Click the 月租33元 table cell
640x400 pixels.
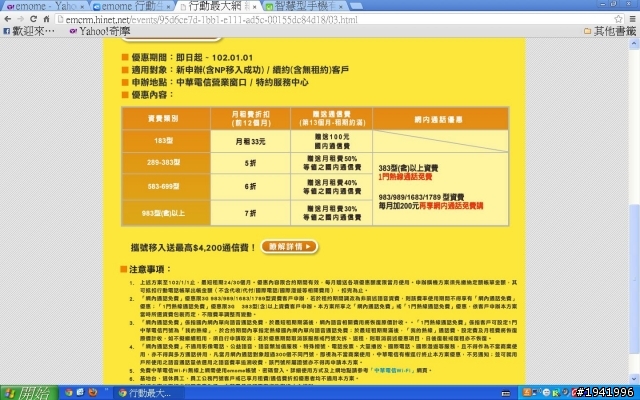[x=250, y=141]
